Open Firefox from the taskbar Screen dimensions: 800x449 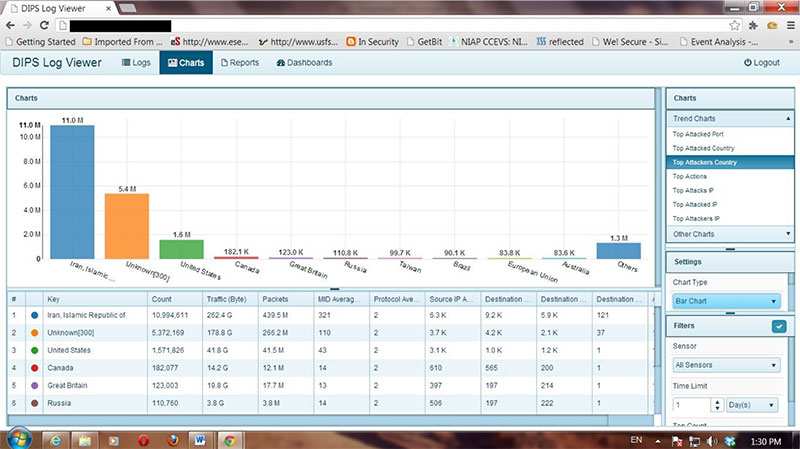coord(172,440)
